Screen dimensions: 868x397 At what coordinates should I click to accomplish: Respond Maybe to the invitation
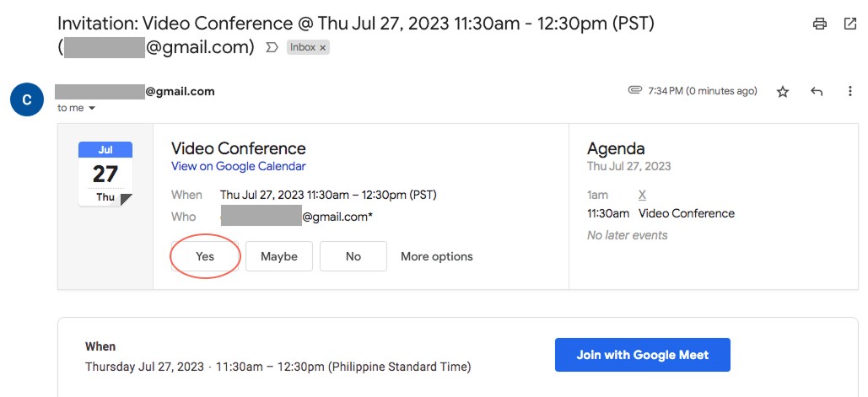point(279,256)
